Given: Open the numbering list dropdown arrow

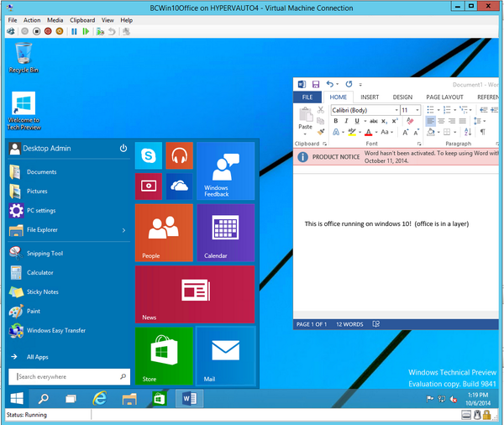Looking at the screenshot, I should [x=454, y=110].
